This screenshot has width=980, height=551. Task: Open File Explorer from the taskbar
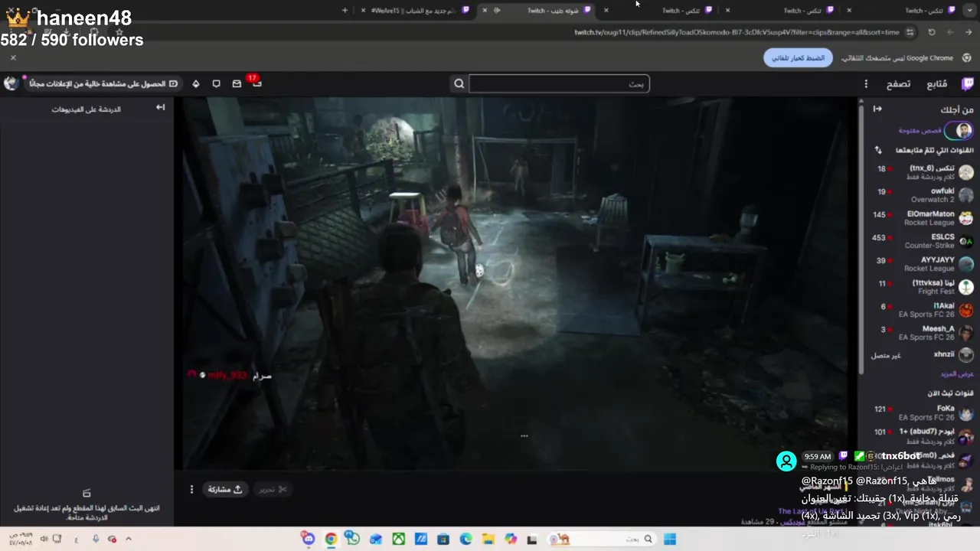pos(488,539)
